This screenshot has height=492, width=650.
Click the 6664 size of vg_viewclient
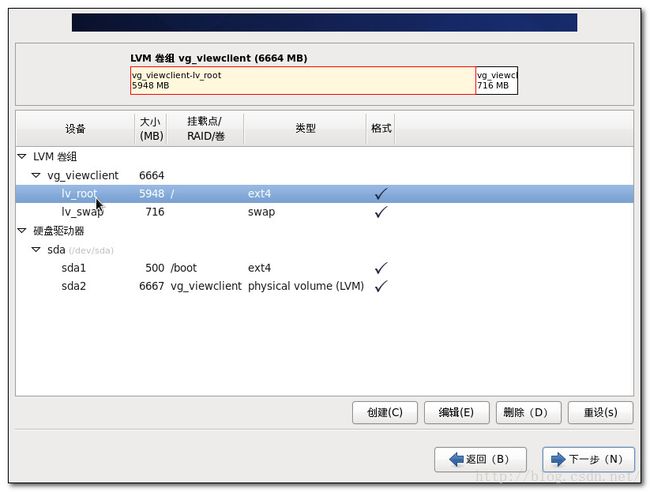(x=152, y=175)
